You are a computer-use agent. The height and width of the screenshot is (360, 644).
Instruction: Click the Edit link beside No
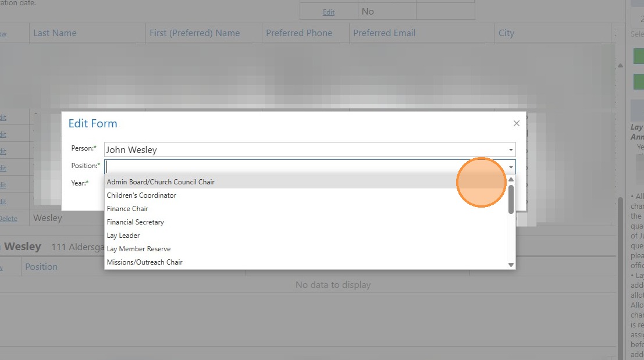(x=329, y=12)
